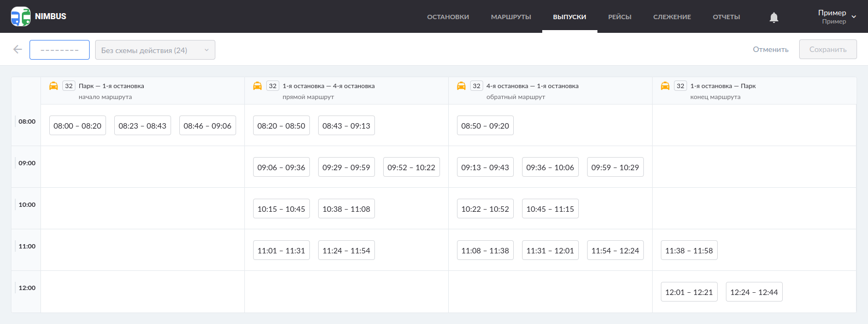Click route number 32 badge in обратный маршрут column

[x=477, y=86]
